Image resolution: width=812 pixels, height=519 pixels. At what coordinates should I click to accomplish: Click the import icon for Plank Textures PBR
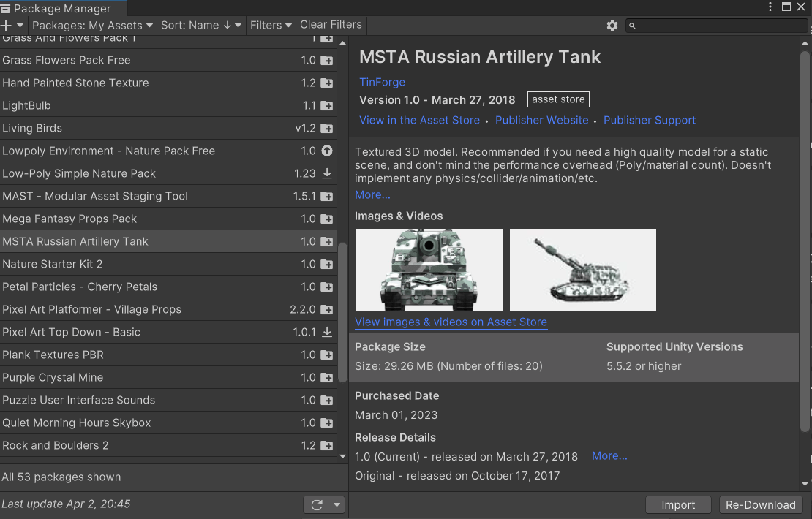(x=327, y=355)
